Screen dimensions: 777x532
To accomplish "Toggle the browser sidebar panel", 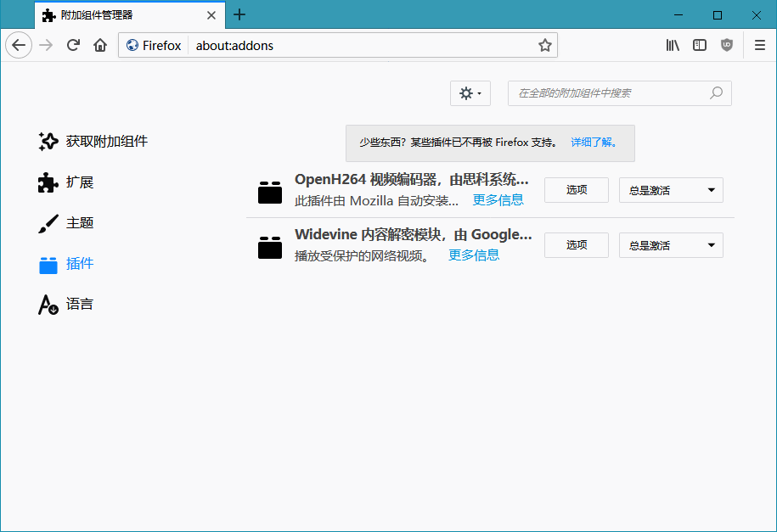I will [699, 45].
